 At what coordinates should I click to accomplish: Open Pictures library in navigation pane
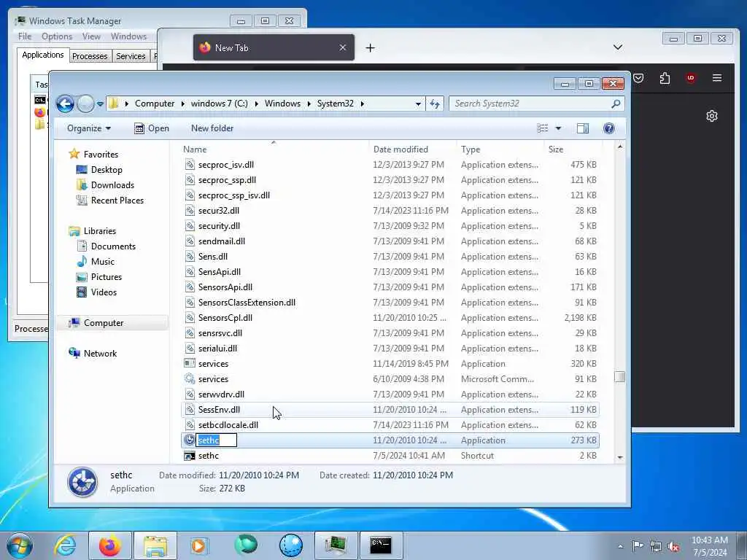click(107, 276)
